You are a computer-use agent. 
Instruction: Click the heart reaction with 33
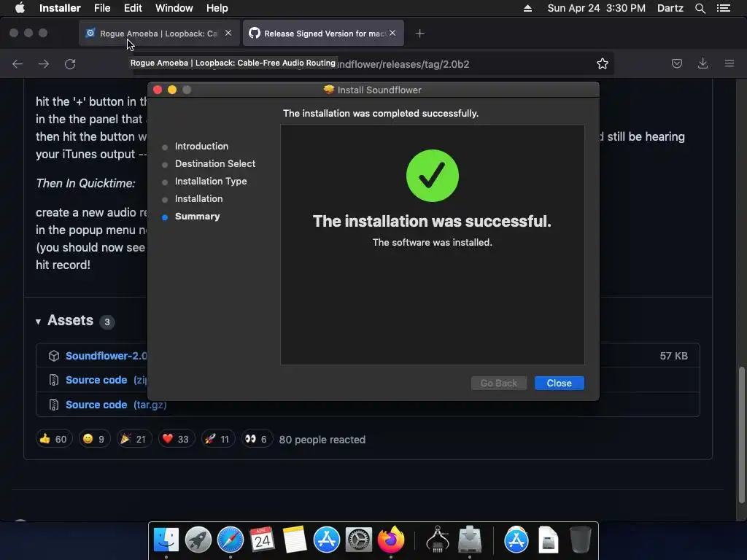click(176, 439)
